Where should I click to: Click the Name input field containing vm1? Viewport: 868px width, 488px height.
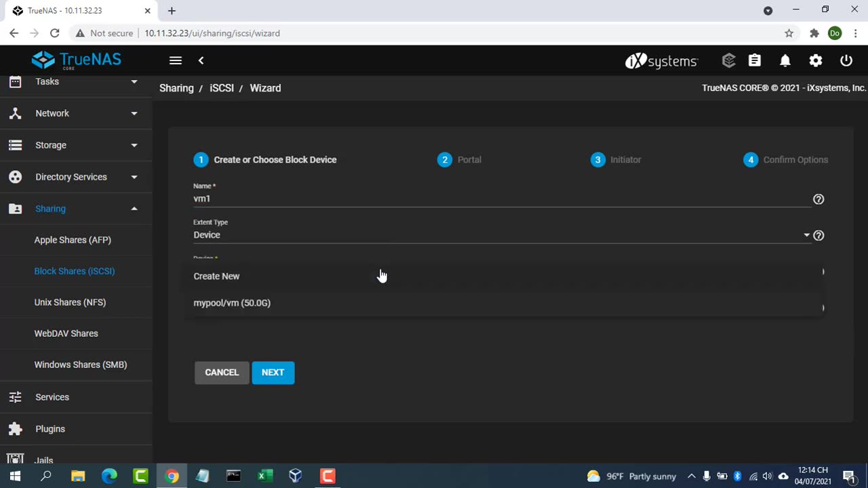click(502, 199)
